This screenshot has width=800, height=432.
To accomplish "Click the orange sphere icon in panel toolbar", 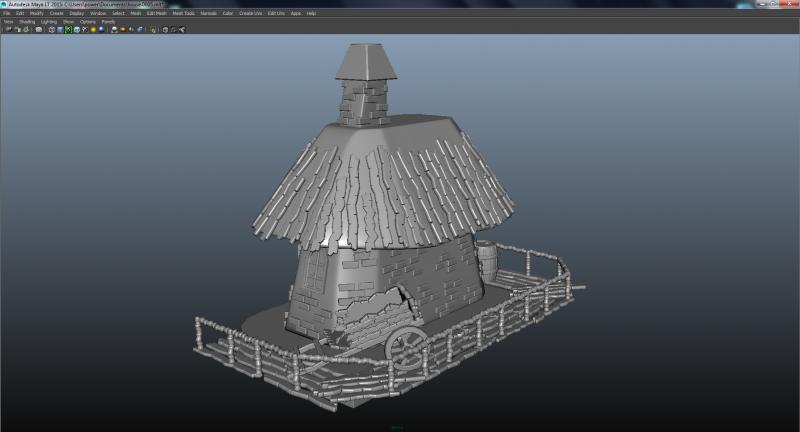I will 122,30.
